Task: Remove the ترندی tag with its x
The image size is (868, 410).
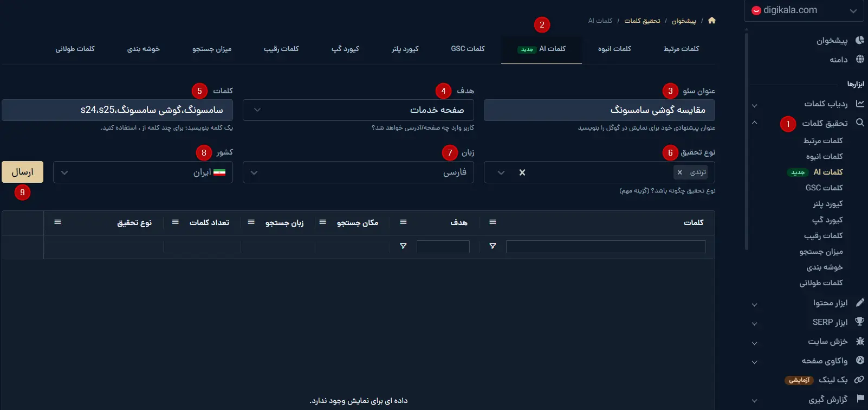Action: click(x=679, y=172)
